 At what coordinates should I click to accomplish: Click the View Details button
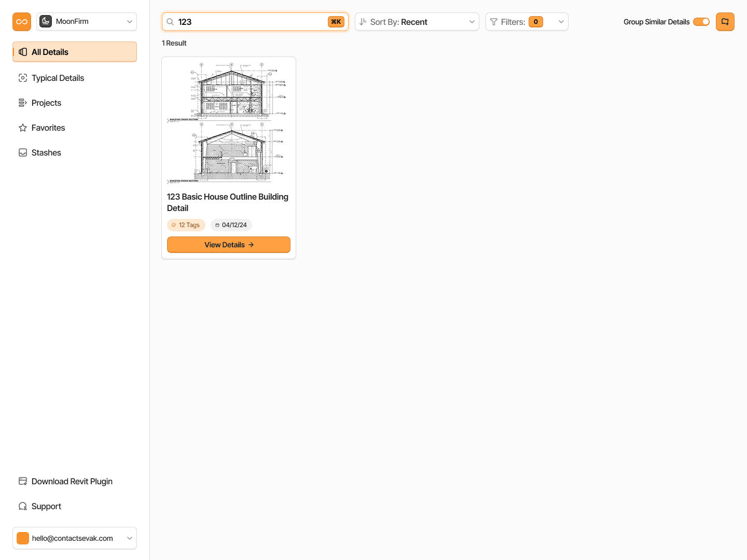[x=229, y=245]
